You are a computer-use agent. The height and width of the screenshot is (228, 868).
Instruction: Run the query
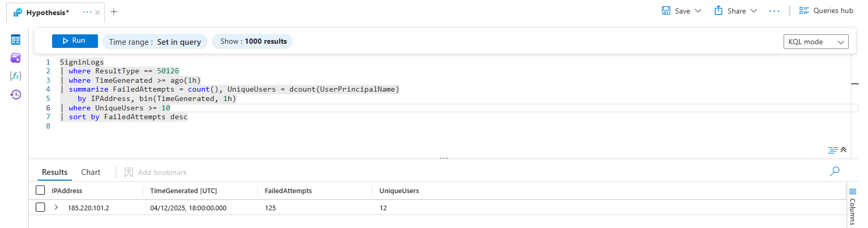75,41
